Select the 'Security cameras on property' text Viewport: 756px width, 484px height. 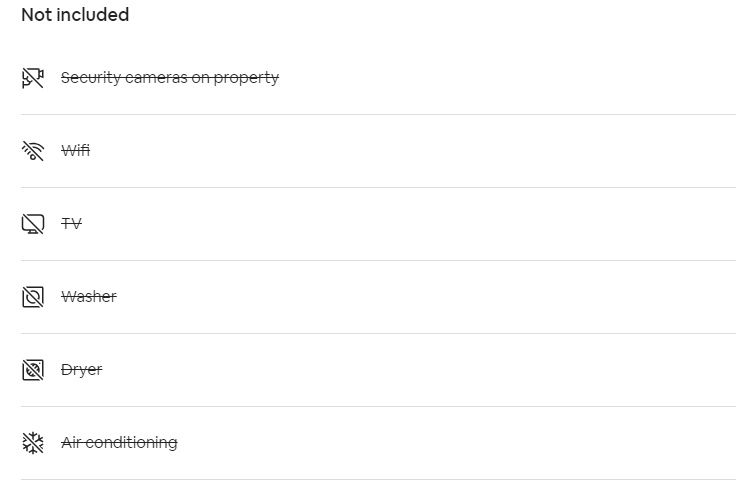pos(170,78)
